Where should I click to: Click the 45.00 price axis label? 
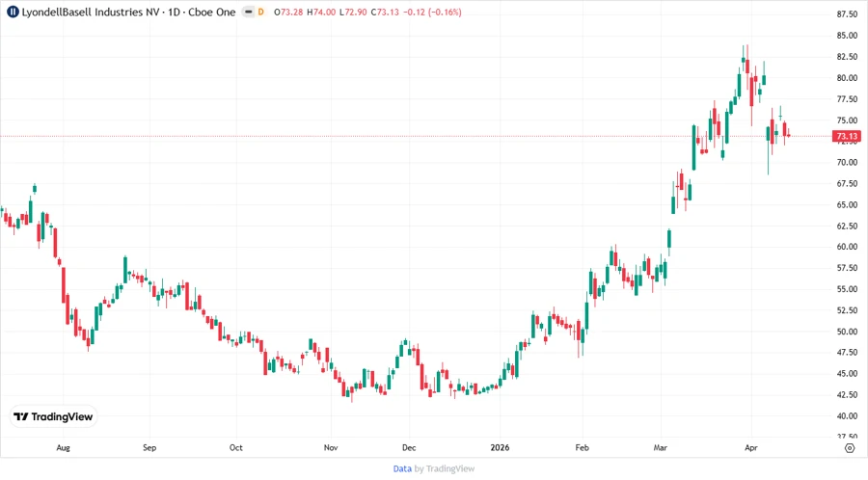847,374
